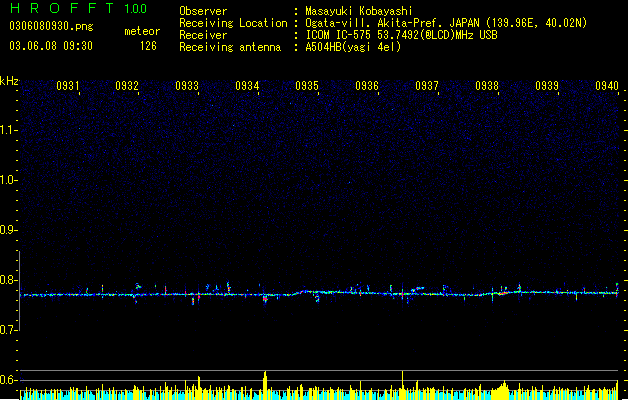Click the 0.7 kHz frequency axis label

[x=8, y=330]
